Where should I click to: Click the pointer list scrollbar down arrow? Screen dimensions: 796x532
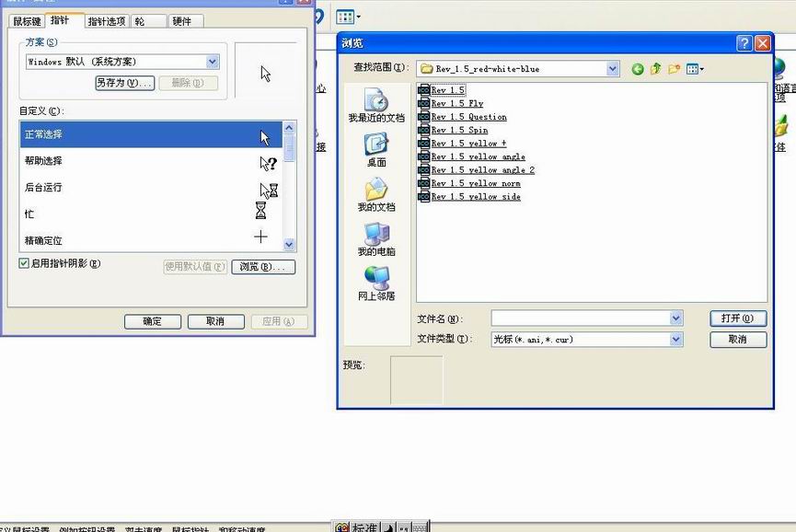(289, 245)
